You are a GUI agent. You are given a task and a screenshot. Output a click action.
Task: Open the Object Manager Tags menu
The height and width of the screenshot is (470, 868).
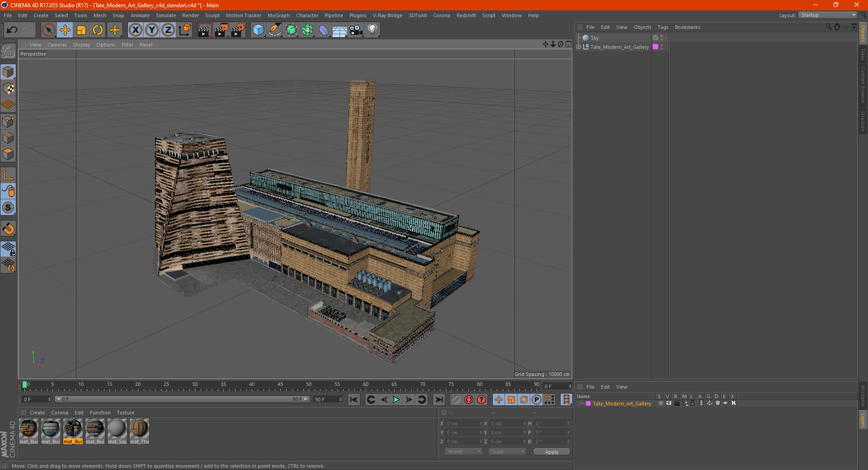(x=663, y=27)
